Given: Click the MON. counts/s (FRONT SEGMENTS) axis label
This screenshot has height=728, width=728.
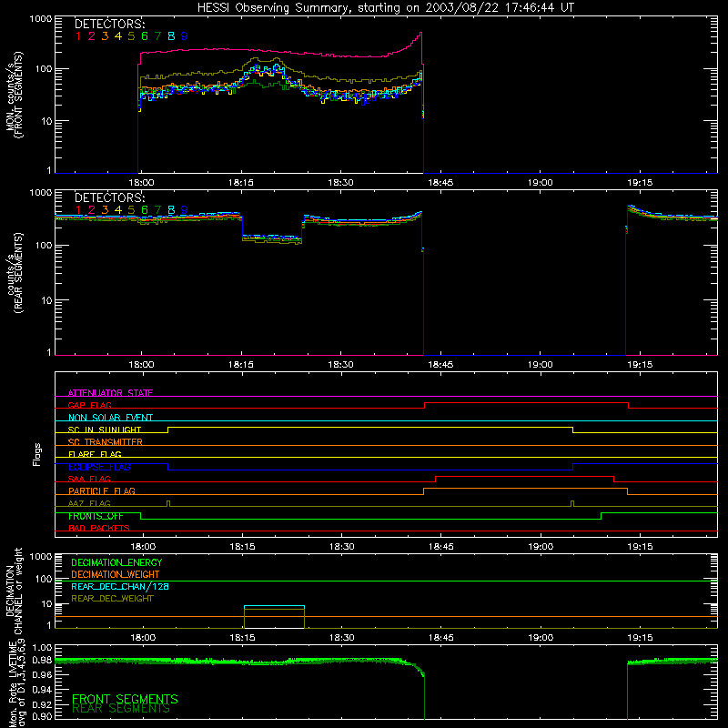Looking at the screenshot, I should 15,95.
